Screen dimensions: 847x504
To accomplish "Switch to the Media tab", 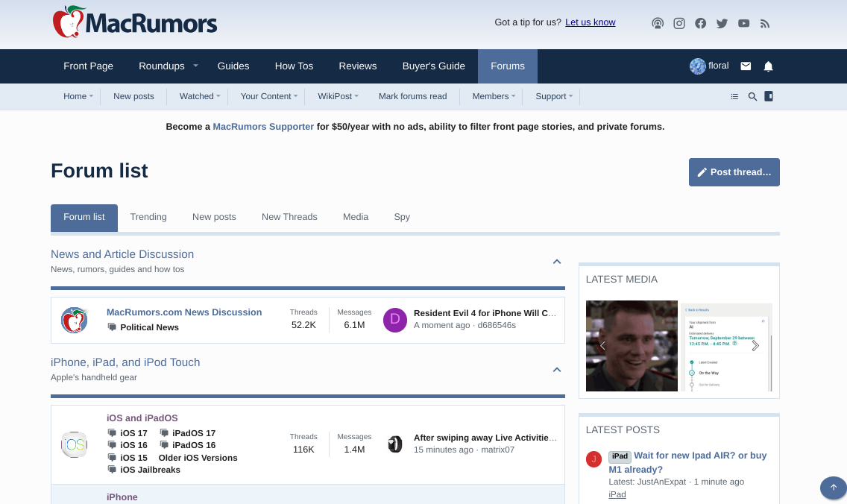I will click(356, 217).
